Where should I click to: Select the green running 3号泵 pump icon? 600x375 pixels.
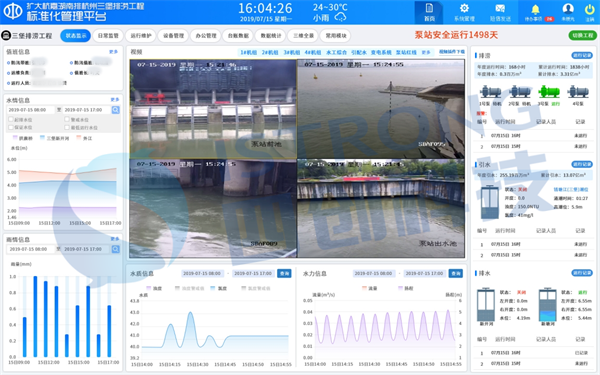pyautogui.click(x=549, y=91)
